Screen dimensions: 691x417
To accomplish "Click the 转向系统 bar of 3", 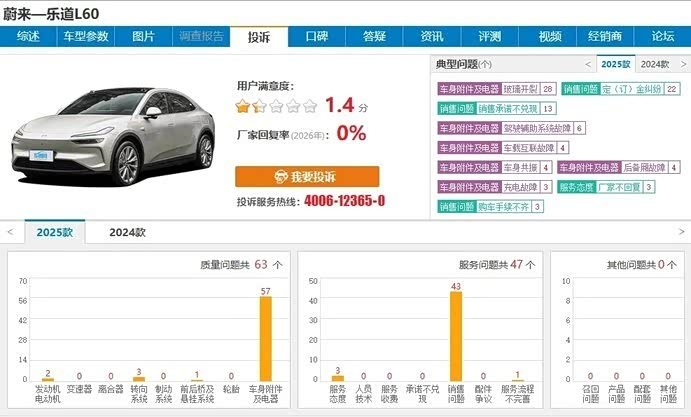I will click(139, 379).
